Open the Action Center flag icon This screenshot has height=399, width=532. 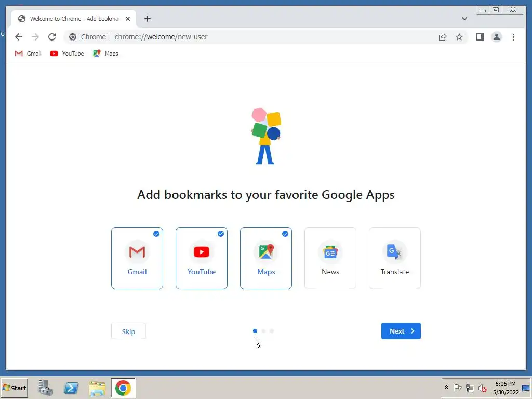click(457, 388)
